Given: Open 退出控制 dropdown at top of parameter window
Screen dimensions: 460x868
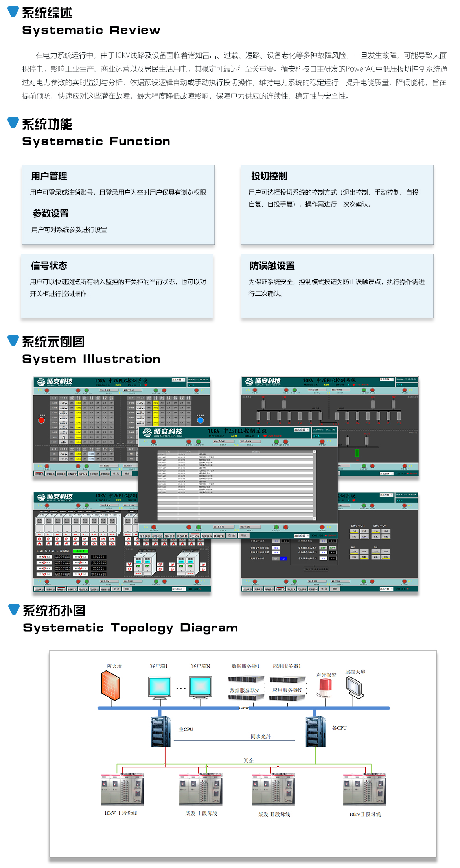Looking at the screenshot, I should [x=386, y=495].
